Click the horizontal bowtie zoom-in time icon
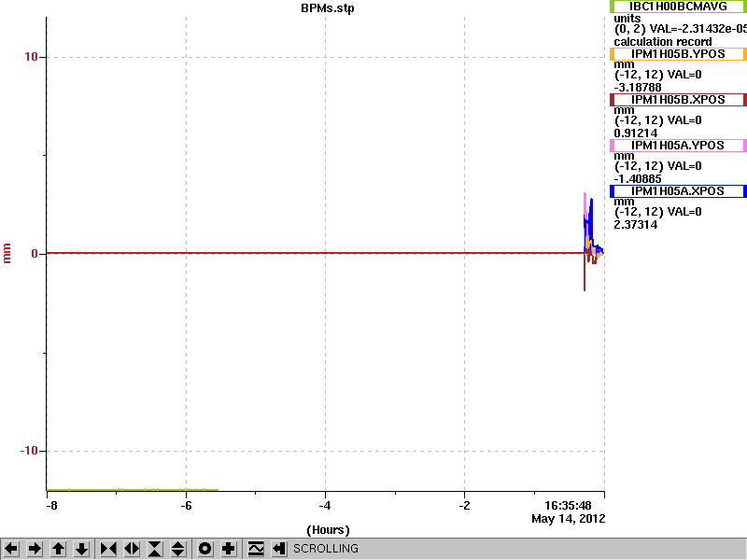Viewport: 747px width, 560px height. 108,549
